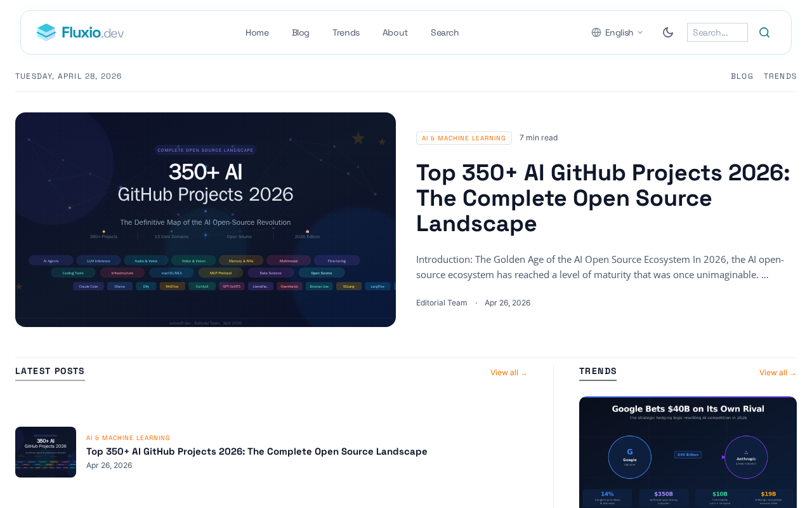Open featured article headline Top 350+ AI GitHub Projects
Viewport: 812px width, 508px height.
coord(603,198)
